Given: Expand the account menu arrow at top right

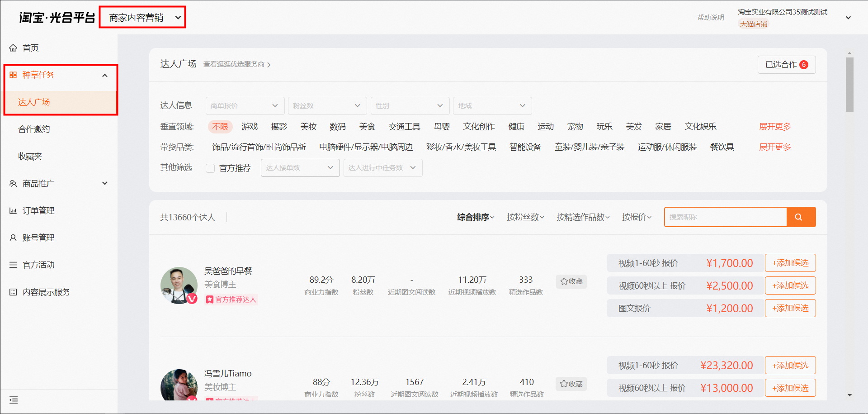Looking at the screenshot, I should pyautogui.click(x=849, y=18).
